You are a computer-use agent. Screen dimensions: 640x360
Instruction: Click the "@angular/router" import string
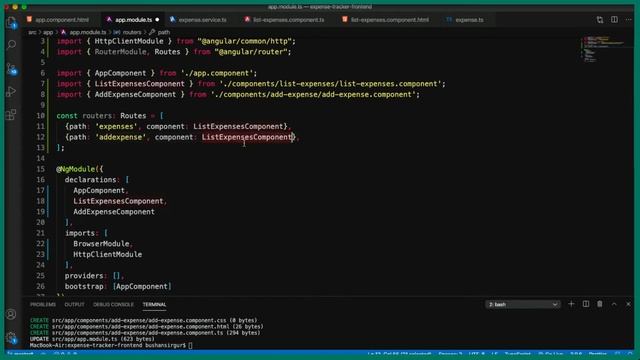[251, 52]
